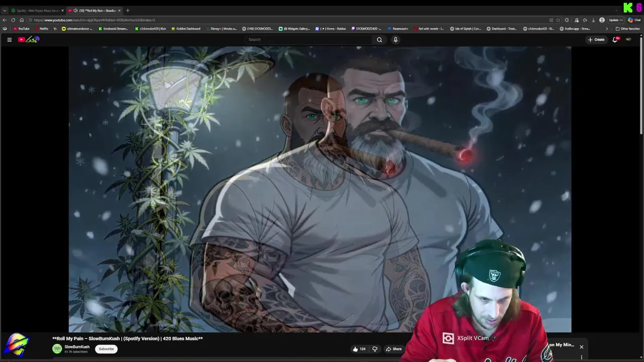This screenshot has width=644, height=362.
Task: Open the Paramount+ bookmark
Action: click(x=397, y=29)
